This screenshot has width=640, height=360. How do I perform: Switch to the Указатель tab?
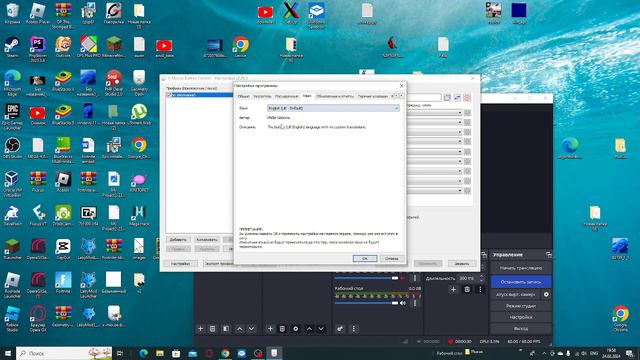(262, 96)
